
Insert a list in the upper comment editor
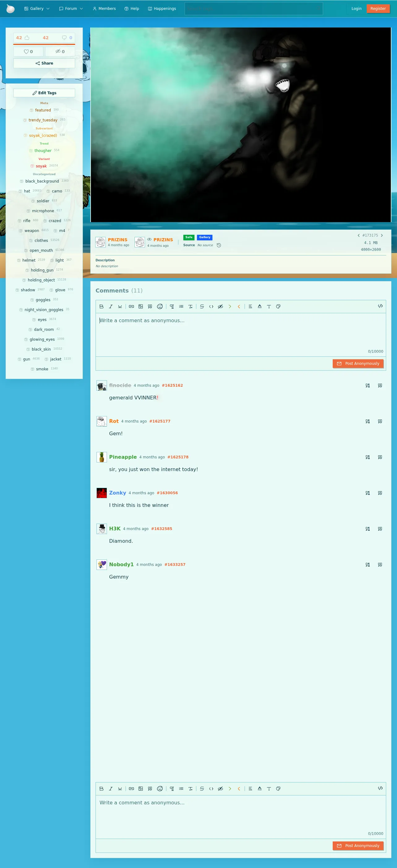[x=181, y=307]
